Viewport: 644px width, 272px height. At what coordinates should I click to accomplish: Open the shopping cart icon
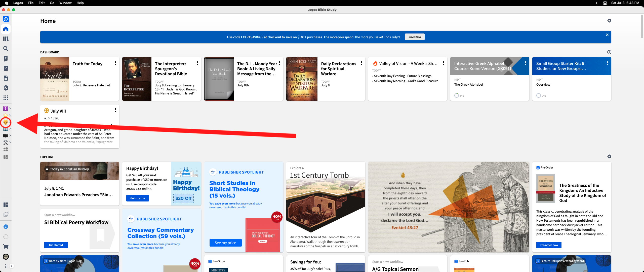tap(6, 247)
